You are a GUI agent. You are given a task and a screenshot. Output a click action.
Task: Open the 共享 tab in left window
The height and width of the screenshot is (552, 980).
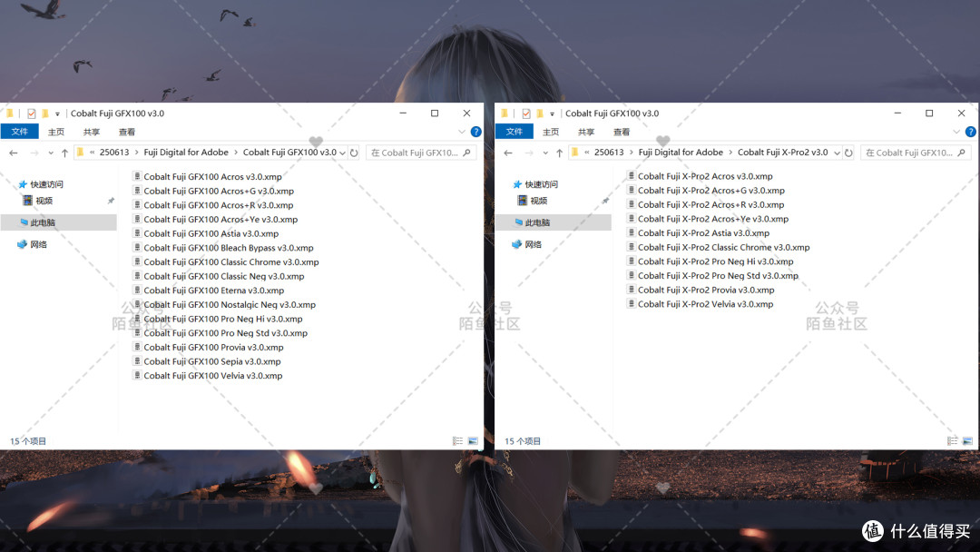[92, 132]
